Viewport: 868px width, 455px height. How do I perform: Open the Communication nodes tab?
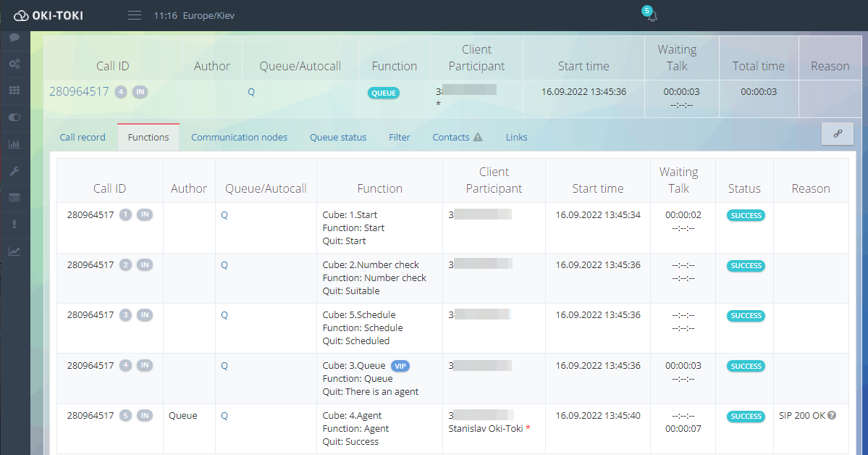point(239,137)
